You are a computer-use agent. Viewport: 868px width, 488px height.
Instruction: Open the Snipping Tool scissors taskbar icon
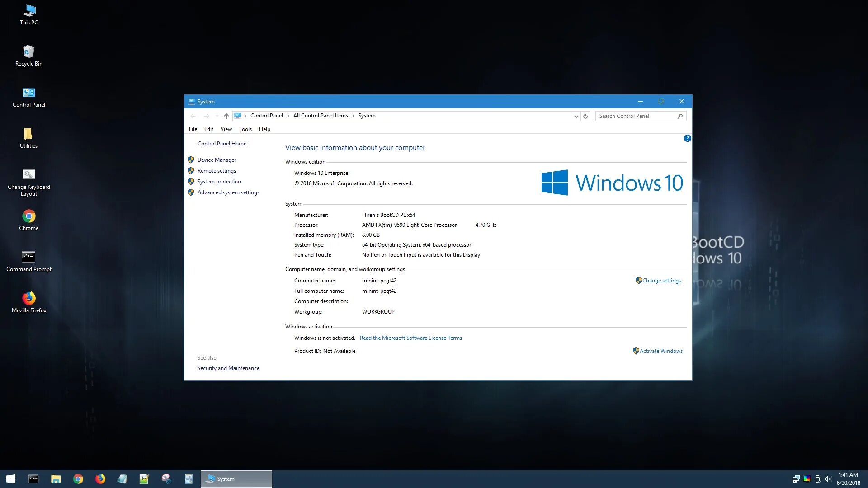166,479
